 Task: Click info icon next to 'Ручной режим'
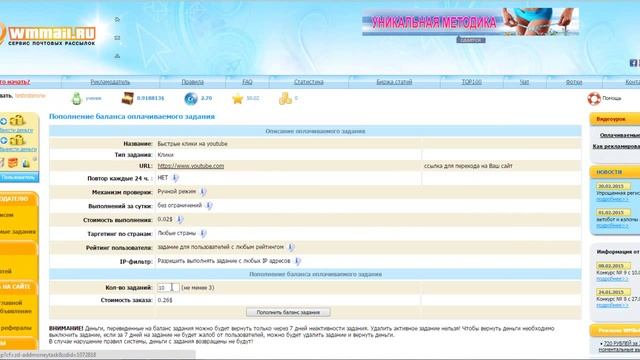[x=203, y=192]
